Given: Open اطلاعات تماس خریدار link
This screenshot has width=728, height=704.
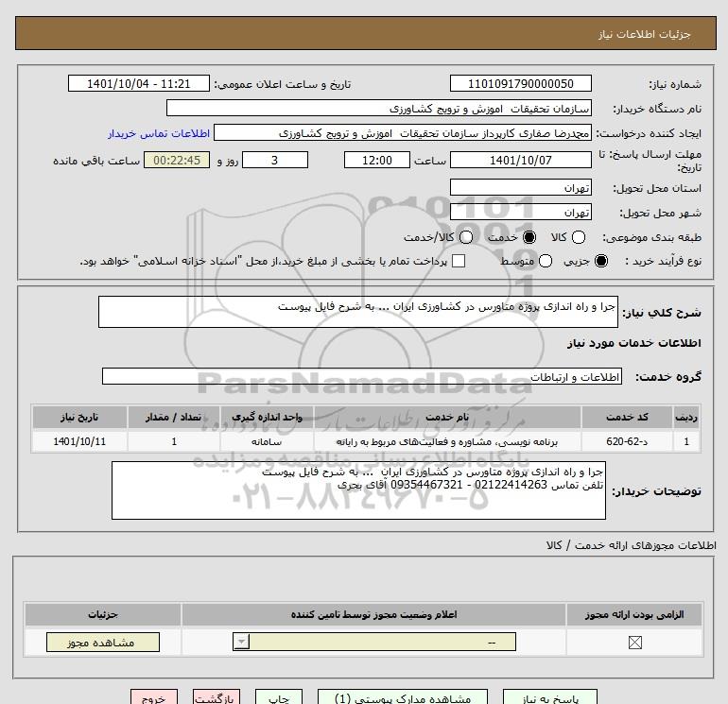Looking at the screenshot, I should [x=159, y=133].
